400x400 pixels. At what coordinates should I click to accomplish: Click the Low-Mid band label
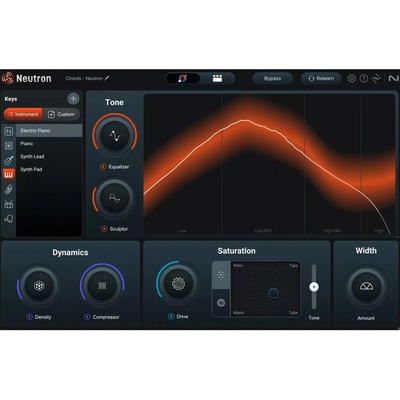click(263, 231)
